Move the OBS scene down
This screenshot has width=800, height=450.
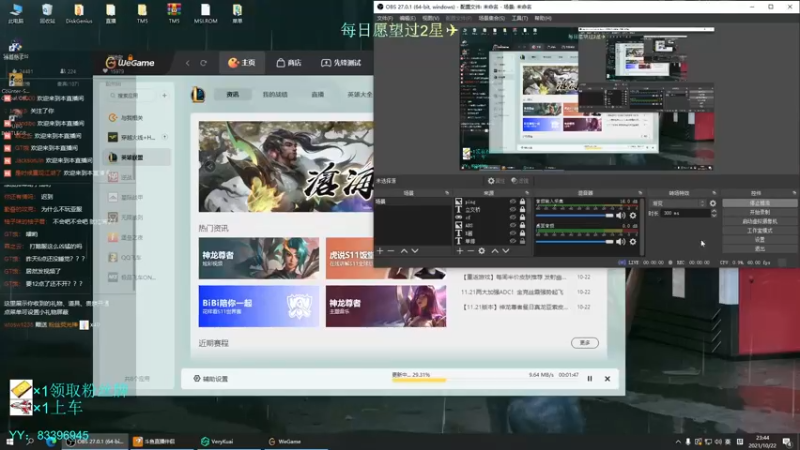tap(415, 251)
